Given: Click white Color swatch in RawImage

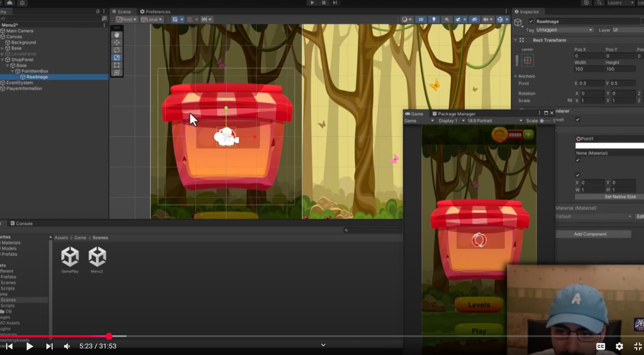Looking at the screenshot, I should pos(609,146).
